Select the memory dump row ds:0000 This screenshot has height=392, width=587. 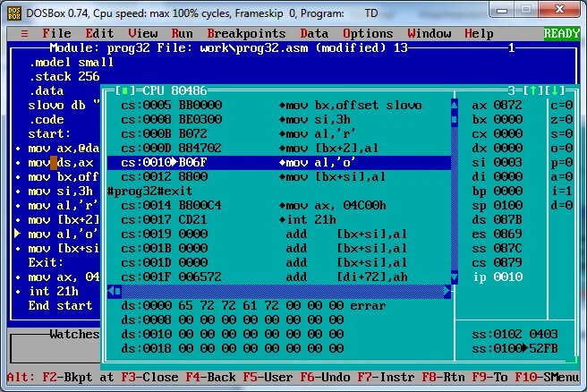pos(253,305)
